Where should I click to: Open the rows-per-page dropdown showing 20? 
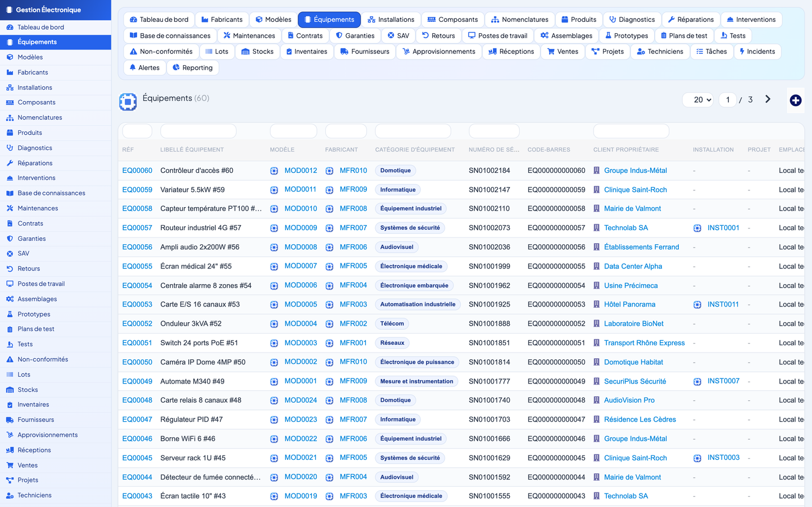tap(698, 99)
